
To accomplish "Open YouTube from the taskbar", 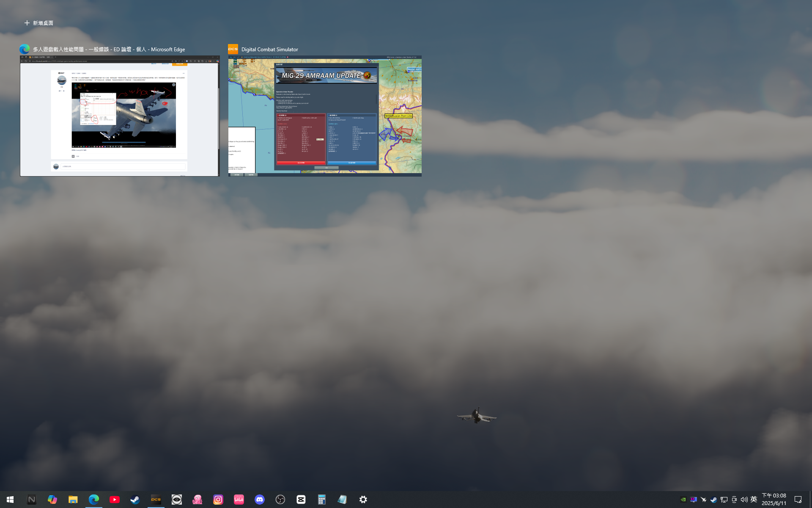I will pos(114,500).
